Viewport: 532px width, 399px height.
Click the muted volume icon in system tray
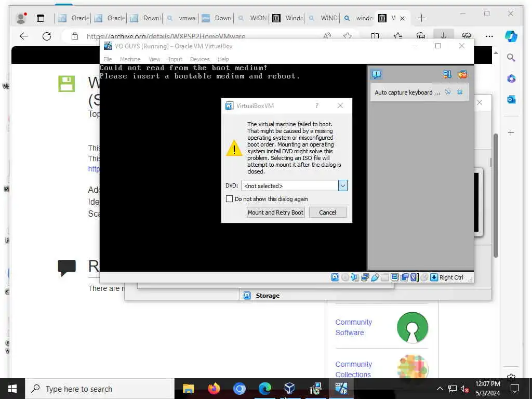coord(464,389)
